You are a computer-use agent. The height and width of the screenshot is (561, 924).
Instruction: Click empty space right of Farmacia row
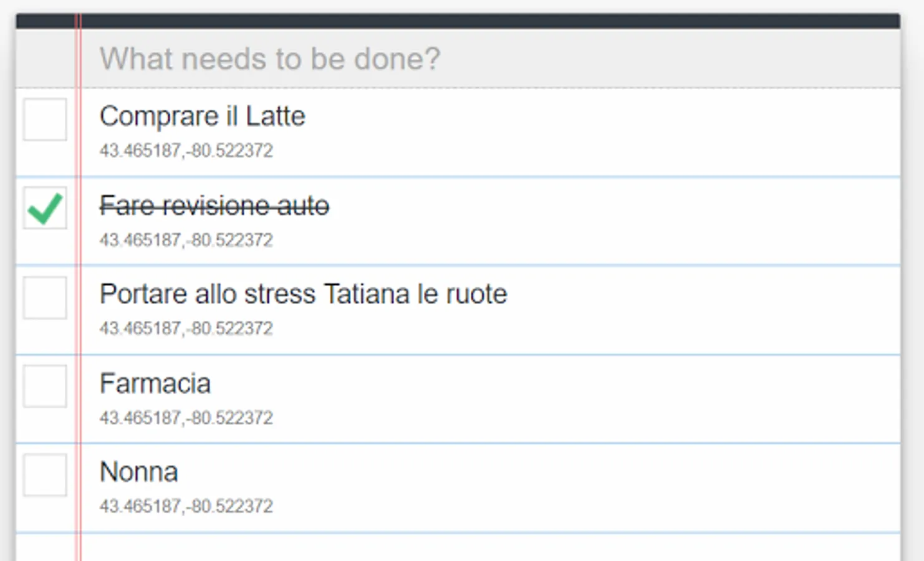tap(623, 399)
